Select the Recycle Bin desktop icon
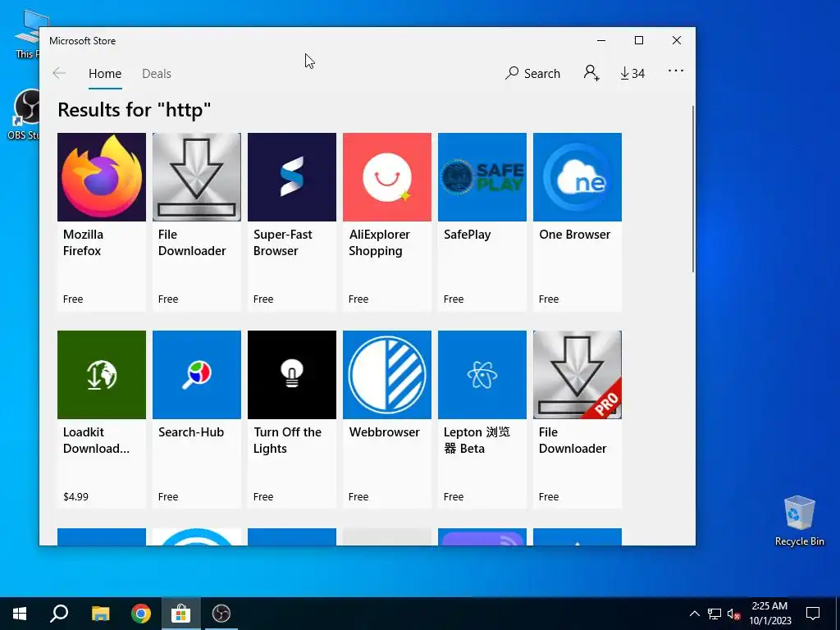The width and height of the screenshot is (840, 630). 799,521
